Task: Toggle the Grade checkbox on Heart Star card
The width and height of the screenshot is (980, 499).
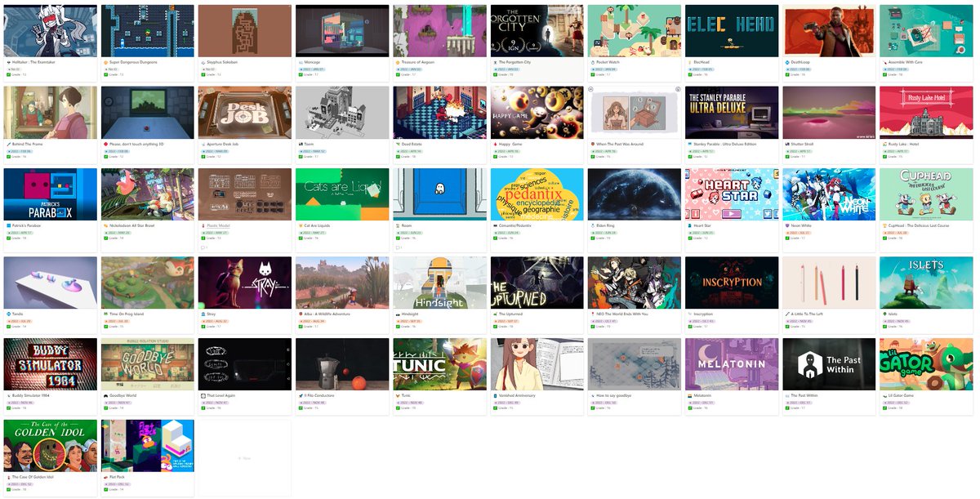Action: coord(689,238)
